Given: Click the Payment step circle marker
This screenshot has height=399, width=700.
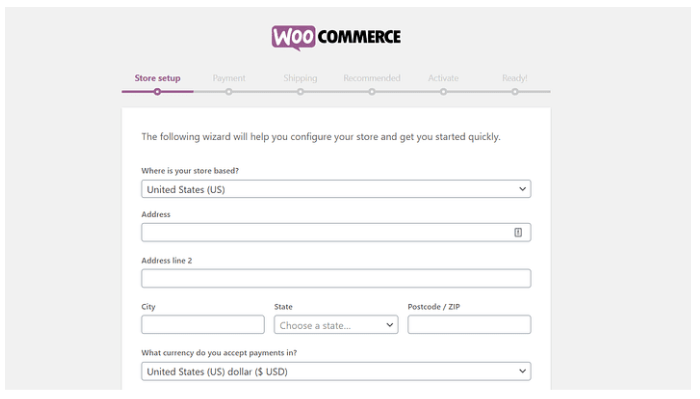Looking at the screenshot, I should click(x=229, y=92).
